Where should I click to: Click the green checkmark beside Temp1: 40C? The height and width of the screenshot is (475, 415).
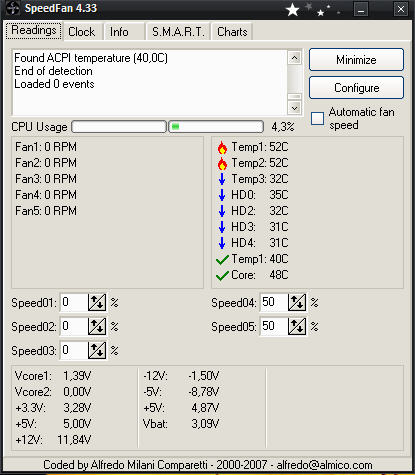pos(222,259)
